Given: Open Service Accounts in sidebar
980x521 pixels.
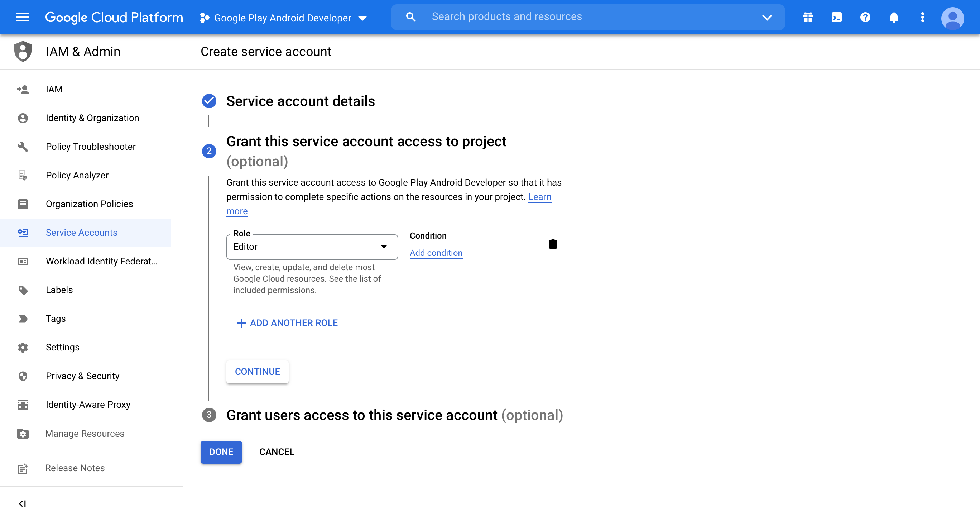Looking at the screenshot, I should (81, 233).
